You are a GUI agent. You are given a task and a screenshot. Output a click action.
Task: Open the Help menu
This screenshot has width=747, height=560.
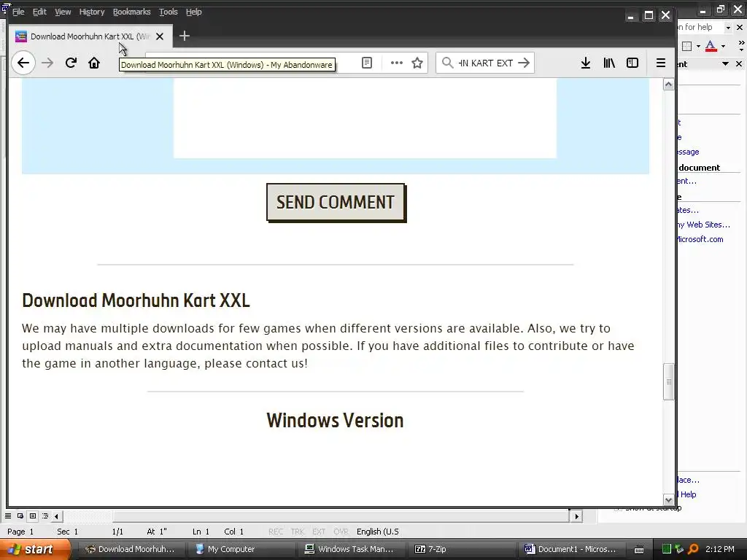coord(193,12)
